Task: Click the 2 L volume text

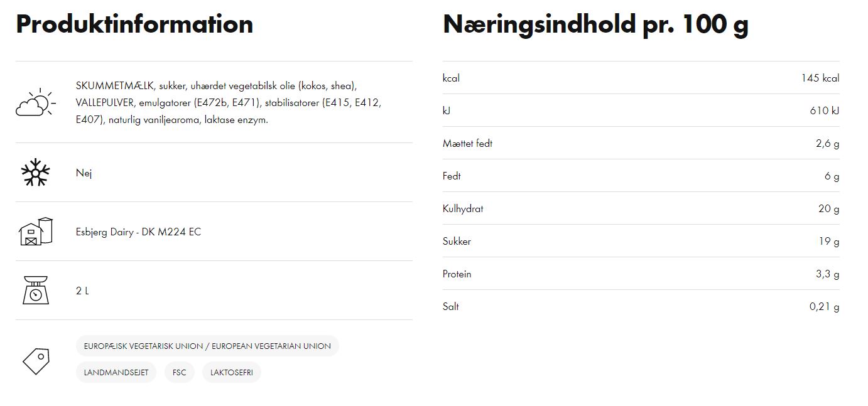Action: [x=82, y=291]
